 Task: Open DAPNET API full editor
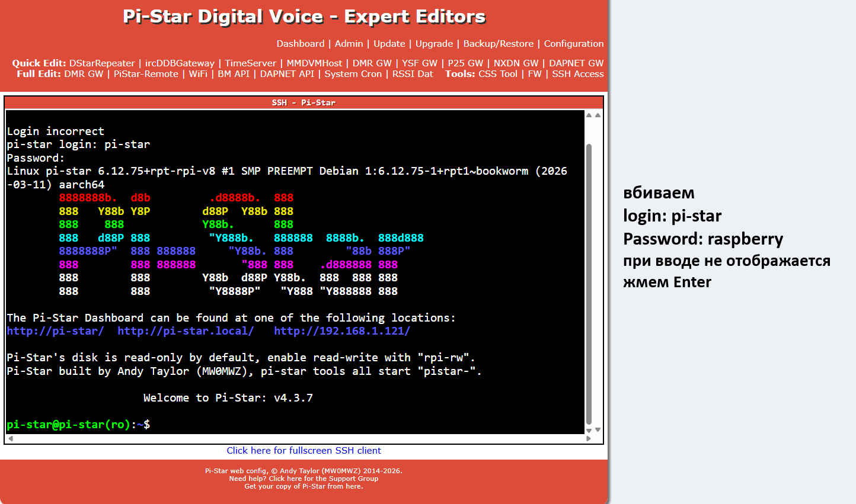click(287, 74)
